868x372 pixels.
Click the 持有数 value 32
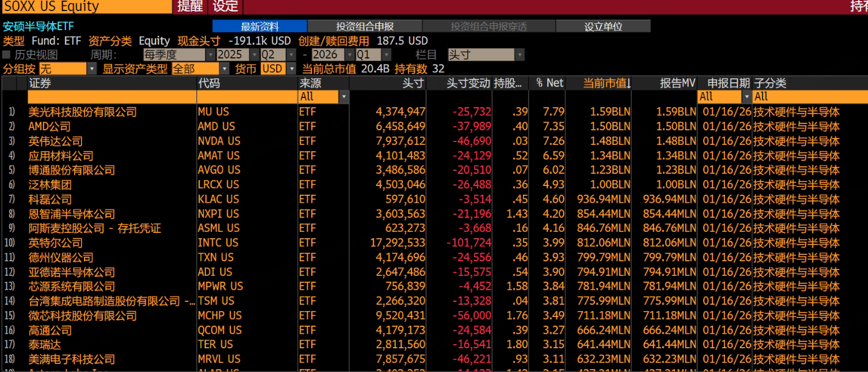[x=438, y=68]
